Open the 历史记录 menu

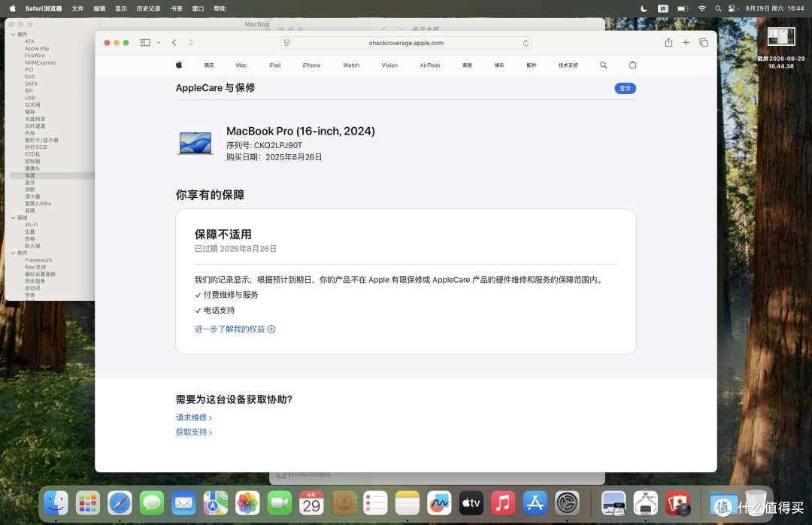tap(148, 8)
